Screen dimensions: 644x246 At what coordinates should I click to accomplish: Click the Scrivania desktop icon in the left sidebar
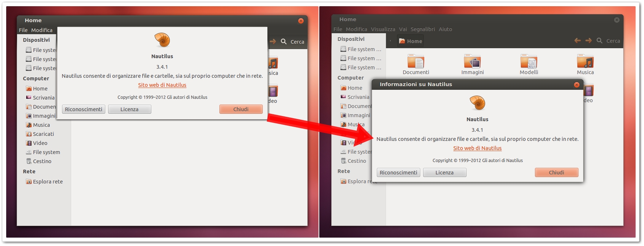pyautogui.click(x=29, y=97)
